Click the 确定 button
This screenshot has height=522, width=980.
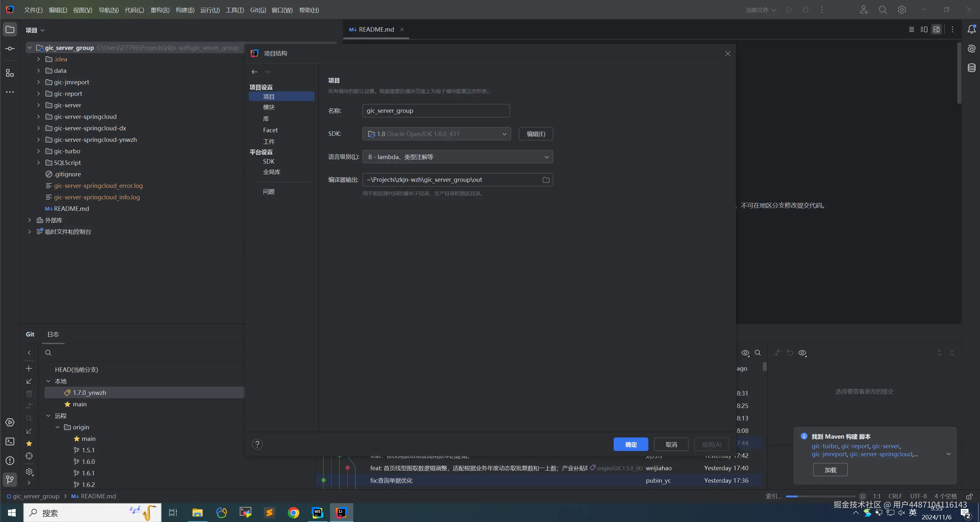pyautogui.click(x=631, y=444)
